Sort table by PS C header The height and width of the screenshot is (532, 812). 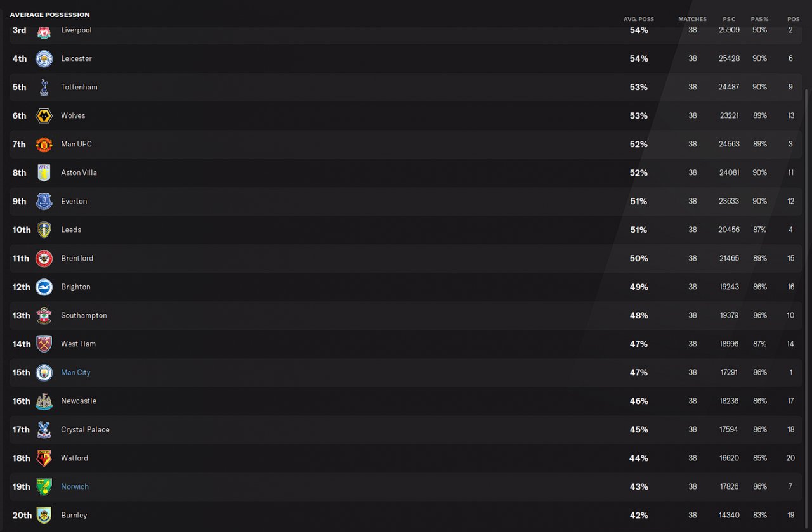click(729, 19)
